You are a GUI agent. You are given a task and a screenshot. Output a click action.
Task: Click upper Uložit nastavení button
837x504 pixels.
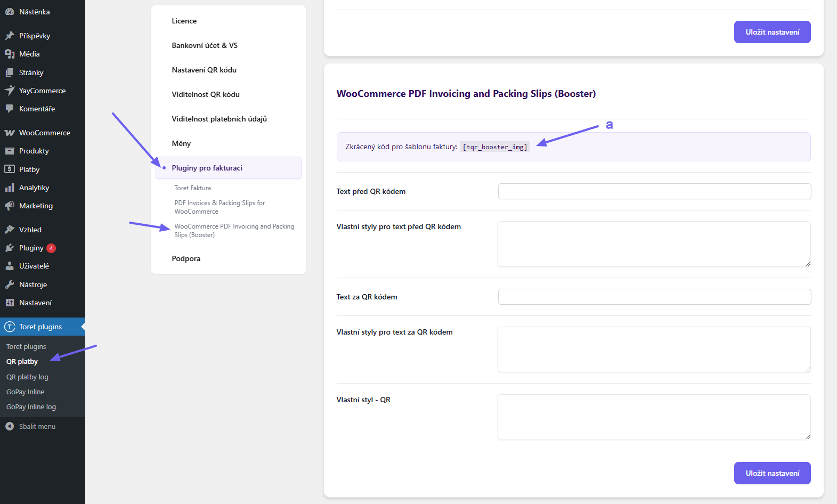pyautogui.click(x=772, y=32)
